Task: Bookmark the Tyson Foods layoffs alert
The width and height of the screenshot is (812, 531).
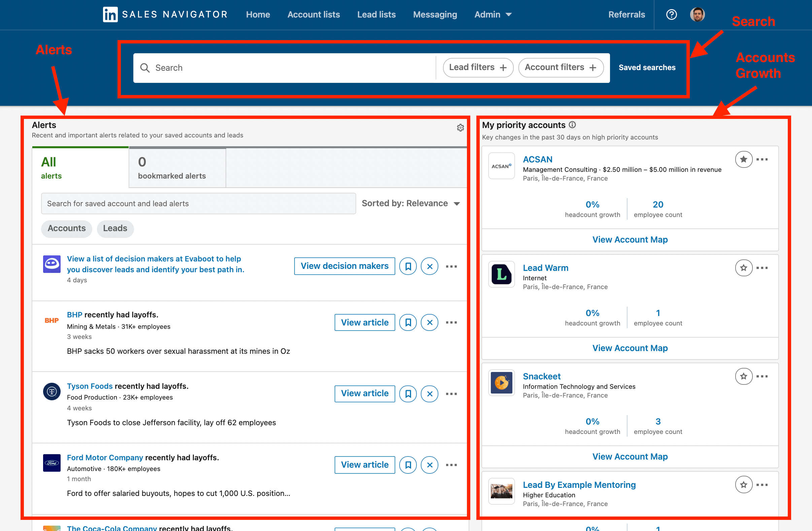Action: click(408, 394)
